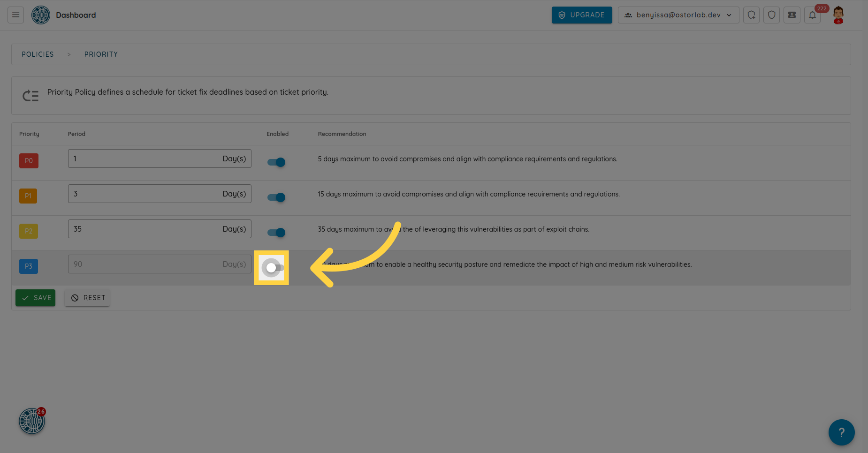
Task: Click the UPGRADE button
Action: (581, 15)
